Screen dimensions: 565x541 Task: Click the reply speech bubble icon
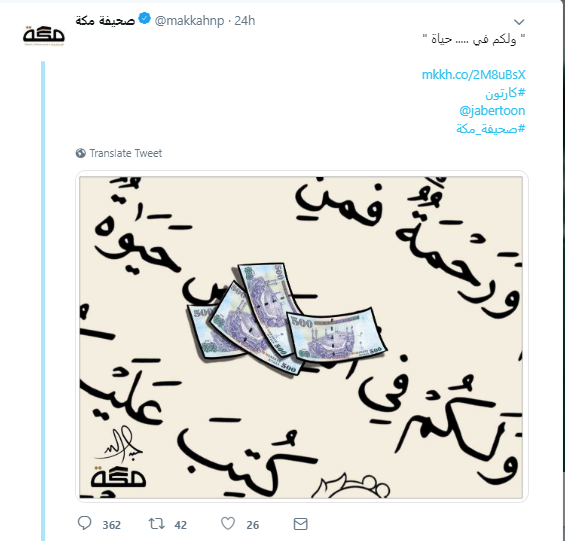point(85,523)
